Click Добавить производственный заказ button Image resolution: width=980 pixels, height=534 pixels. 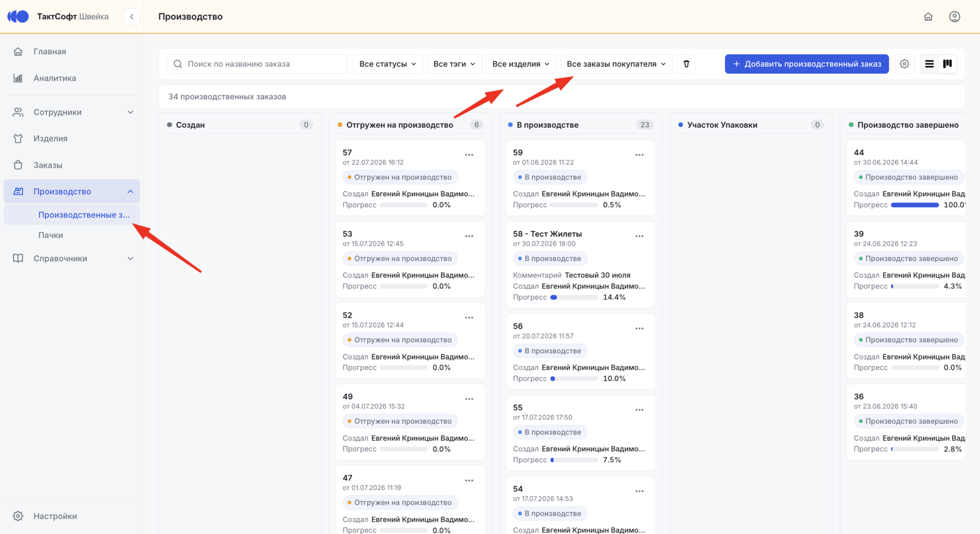point(807,64)
